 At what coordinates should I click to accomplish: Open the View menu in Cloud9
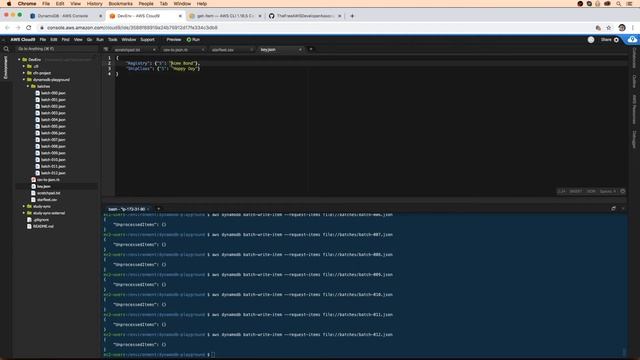tap(78, 40)
